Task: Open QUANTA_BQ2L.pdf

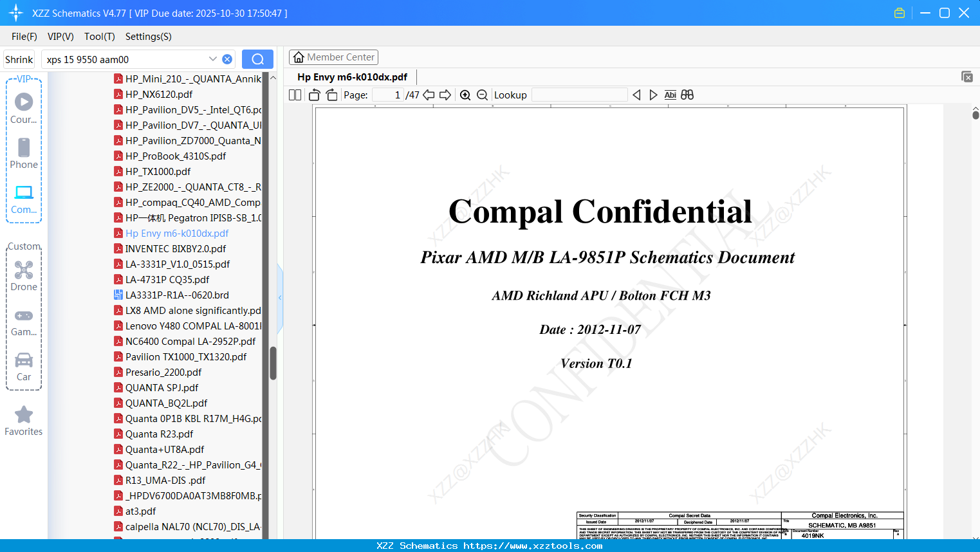Action: (x=166, y=403)
